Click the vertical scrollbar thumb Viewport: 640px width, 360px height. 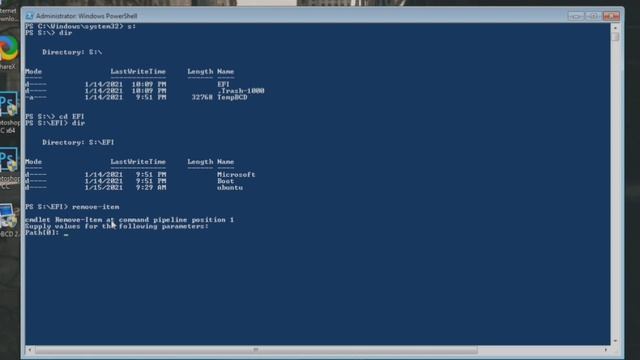click(x=615, y=37)
